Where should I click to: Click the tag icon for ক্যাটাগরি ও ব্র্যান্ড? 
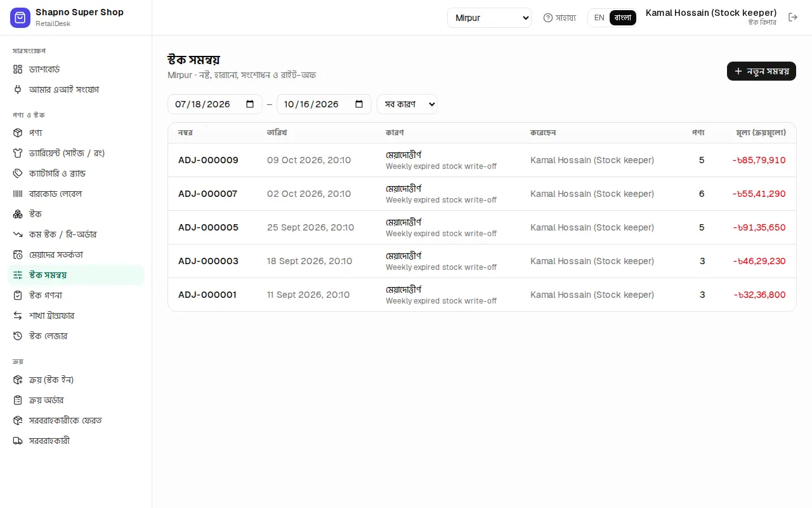point(18,173)
